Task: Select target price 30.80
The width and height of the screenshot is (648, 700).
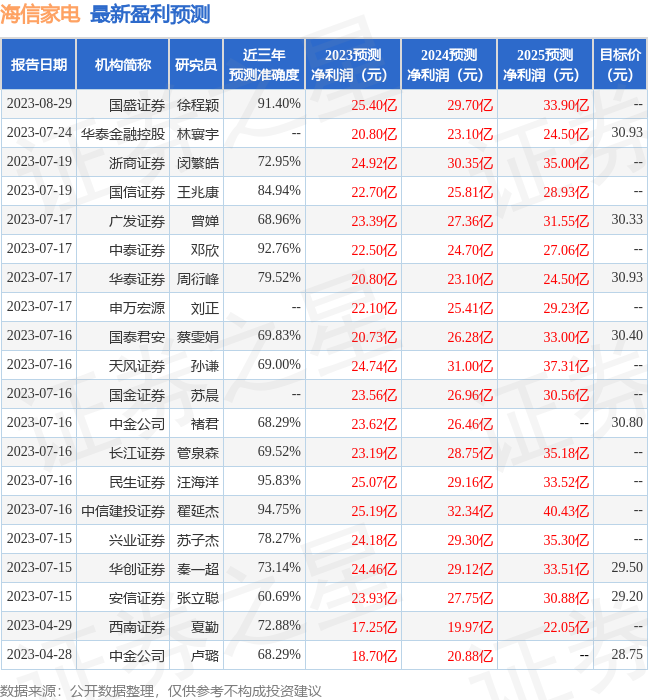Action: [627, 423]
